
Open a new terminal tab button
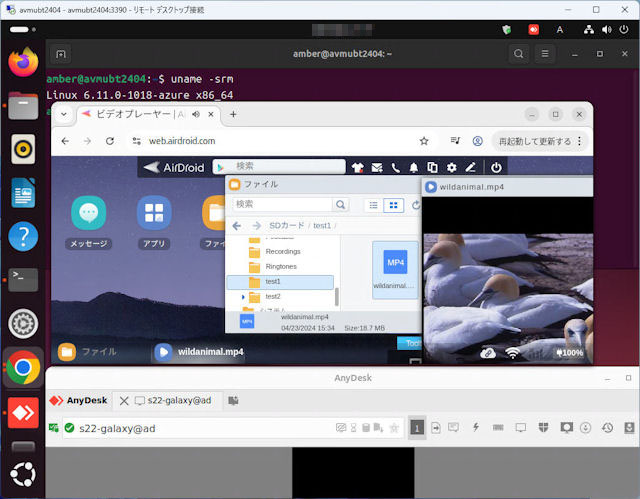[x=61, y=54]
